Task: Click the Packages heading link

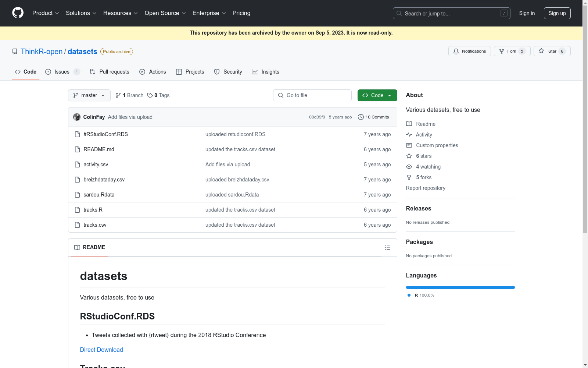Action: [x=419, y=242]
